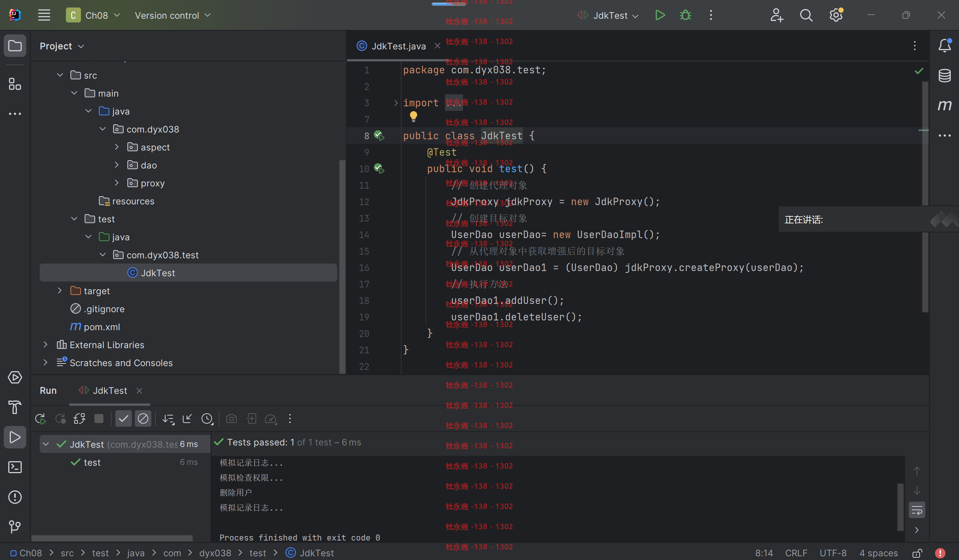Rerun the JdkTest tests

[x=40, y=419]
